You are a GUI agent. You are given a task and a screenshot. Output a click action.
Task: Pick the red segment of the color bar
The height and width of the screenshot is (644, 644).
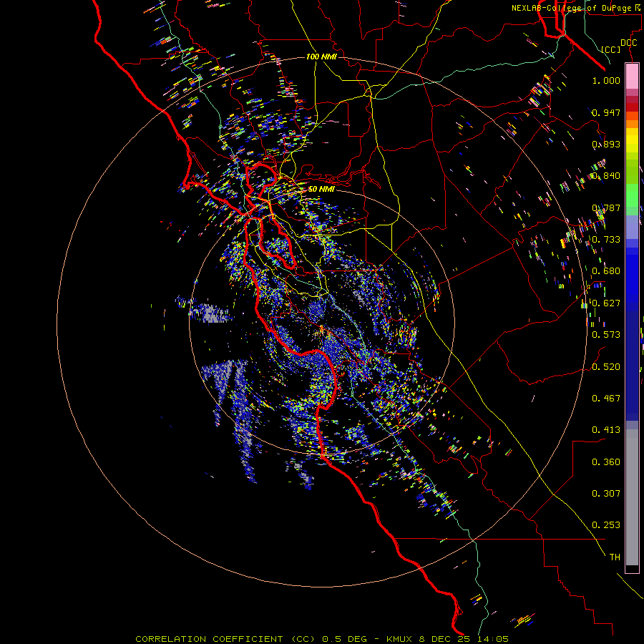tap(632, 107)
